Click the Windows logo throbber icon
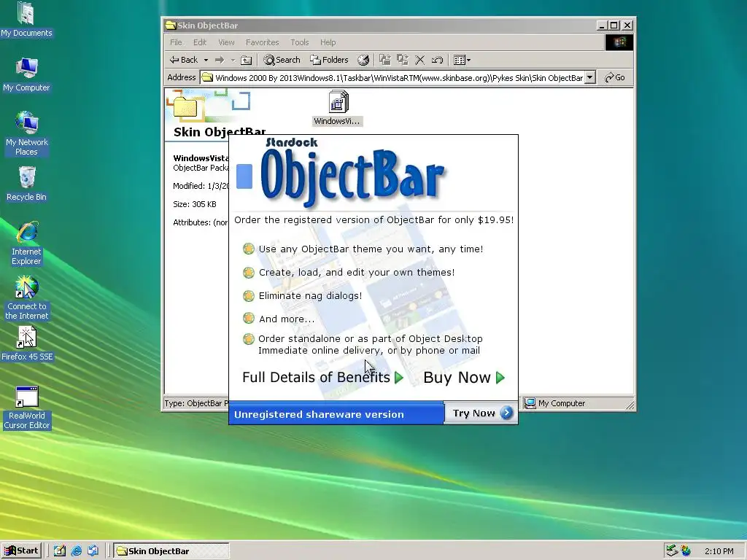 click(x=619, y=42)
